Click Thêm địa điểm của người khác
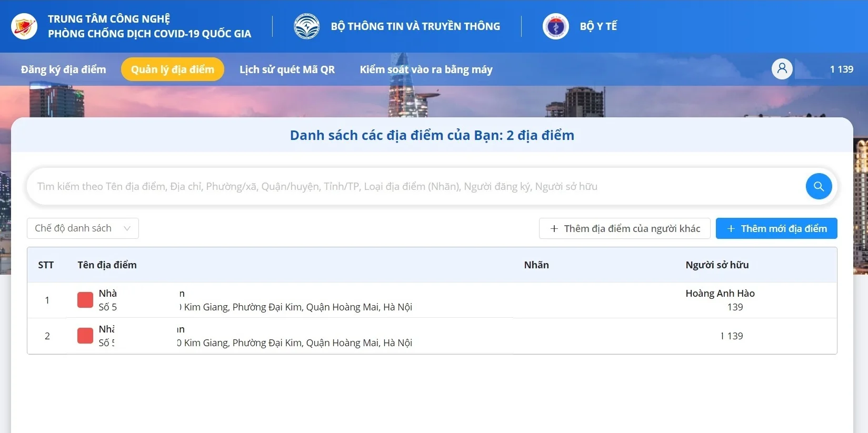Image resolution: width=868 pixels, height=433 pixels. pyautogui.click(x=624, y=228)
